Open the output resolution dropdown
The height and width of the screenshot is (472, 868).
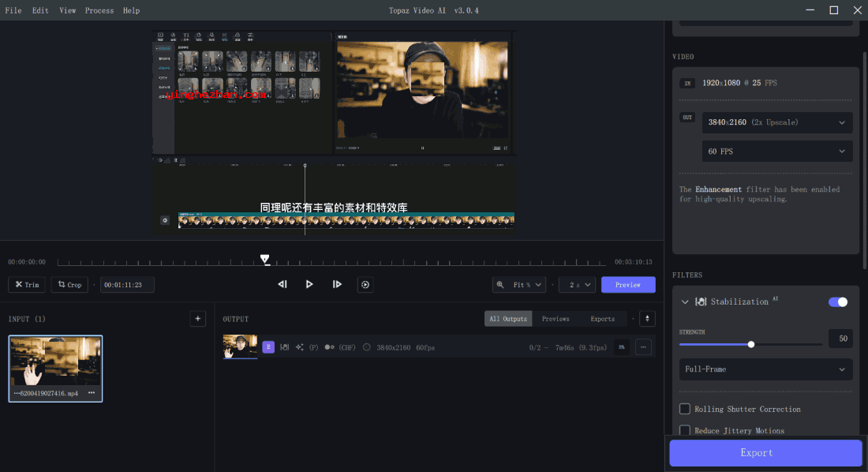point(776,122)
